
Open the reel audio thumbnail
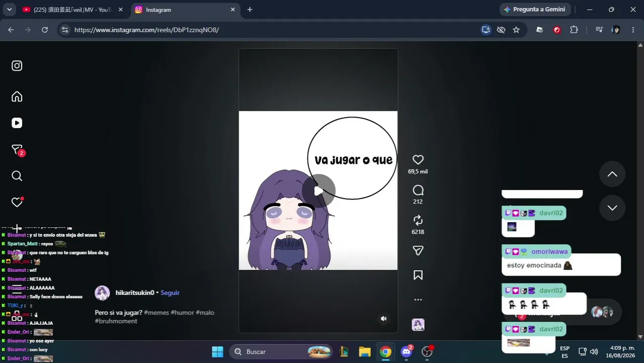click(x=418, y=325)
